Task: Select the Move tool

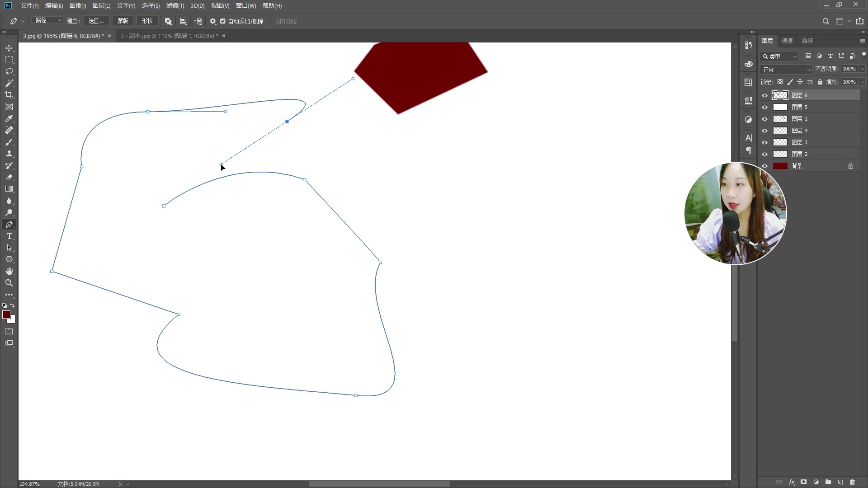Action: [x=9, y=48]
